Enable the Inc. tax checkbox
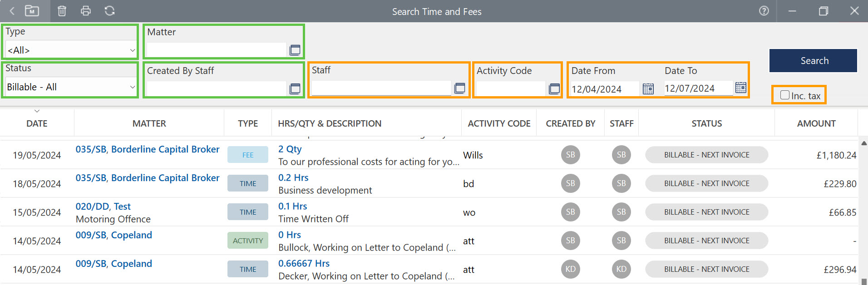Image resolution: width=868 pixels, height=285 pixels. click(x=785, y=95)
